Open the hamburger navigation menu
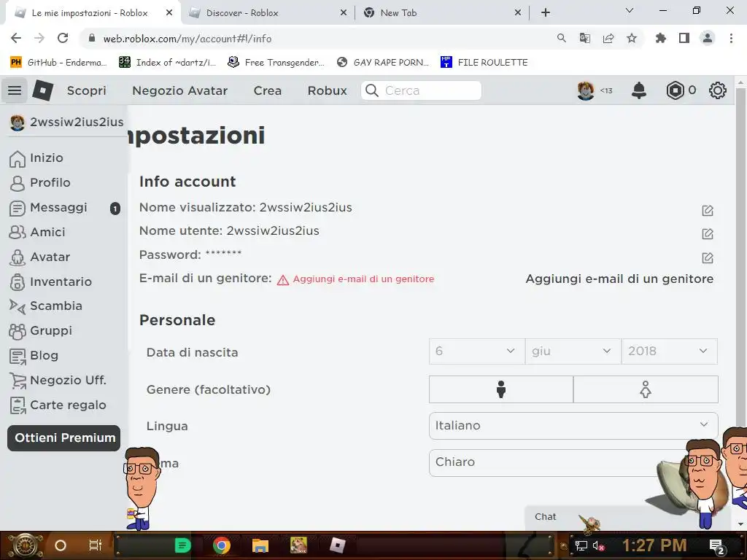Image resolution: width=747 pixels, height=560 pixels. click(x=15, y=90)
